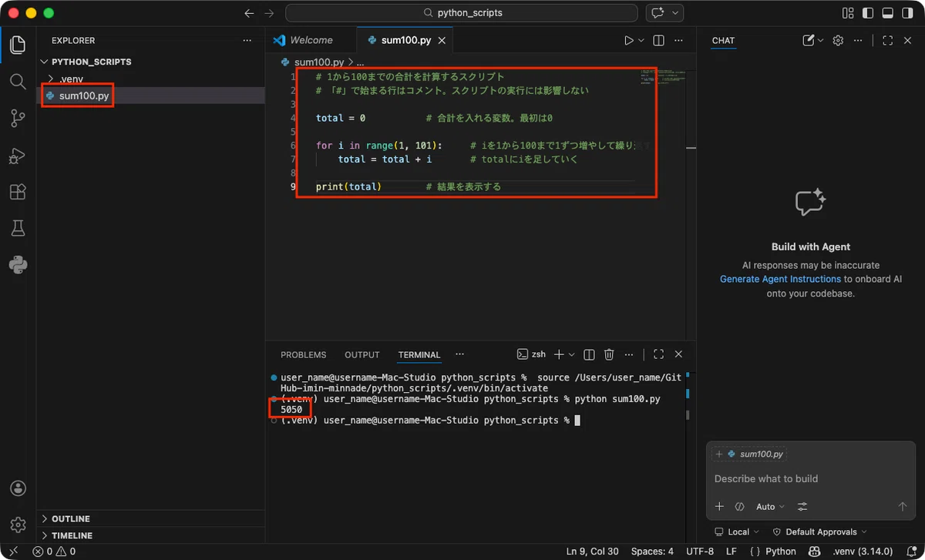Open the Default Approvals dropdown

click(819, 531)
